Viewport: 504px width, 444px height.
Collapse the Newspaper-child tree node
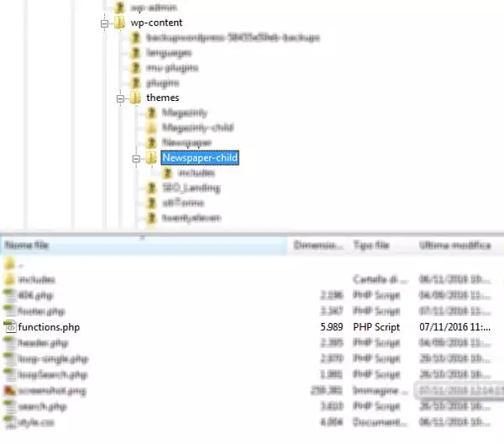tap(136, 159)
